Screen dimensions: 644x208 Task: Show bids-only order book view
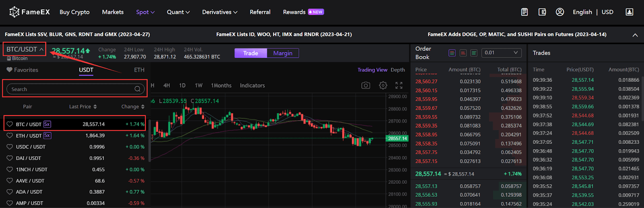pyautogui.click(x=474, y=53)
